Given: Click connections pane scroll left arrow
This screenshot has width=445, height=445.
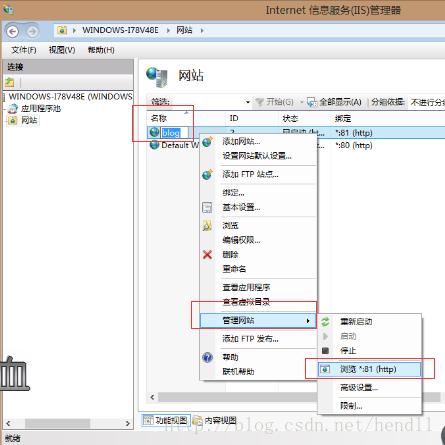Looking at the screenshot, I should pos(8,423).
